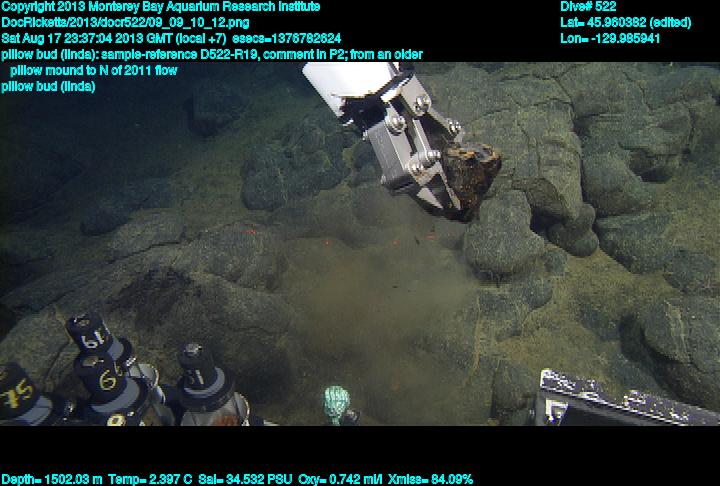Viewport: 720px width, 486px height.
Task: Click the second-line 'pillow bud (linda)' annotation
Action: pos(49,86)
